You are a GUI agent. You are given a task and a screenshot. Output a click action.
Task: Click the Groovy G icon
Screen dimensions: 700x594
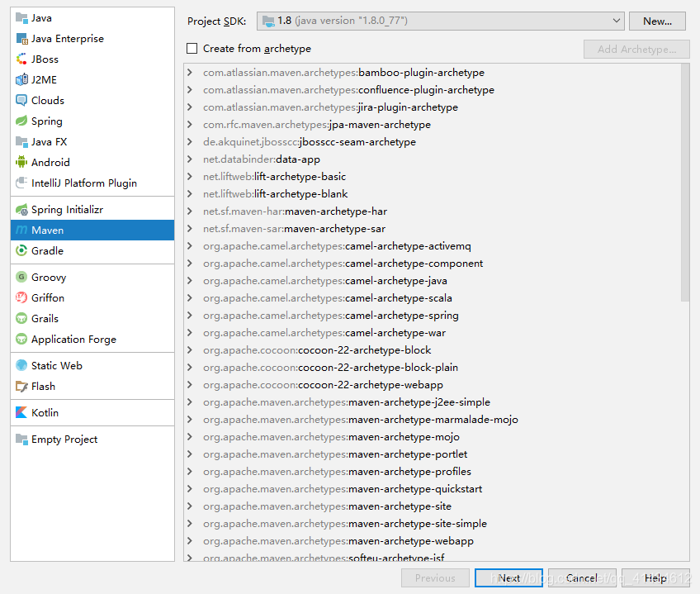[21, 277]
